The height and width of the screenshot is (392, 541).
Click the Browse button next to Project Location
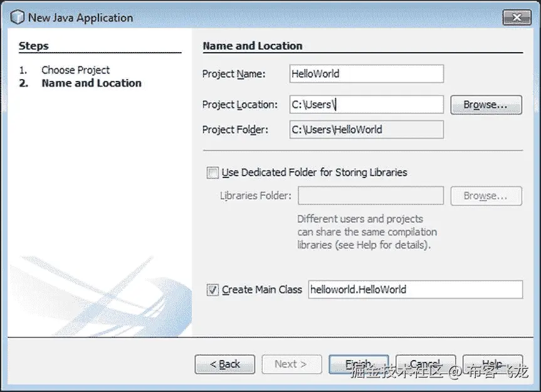(x=486, y=104)
